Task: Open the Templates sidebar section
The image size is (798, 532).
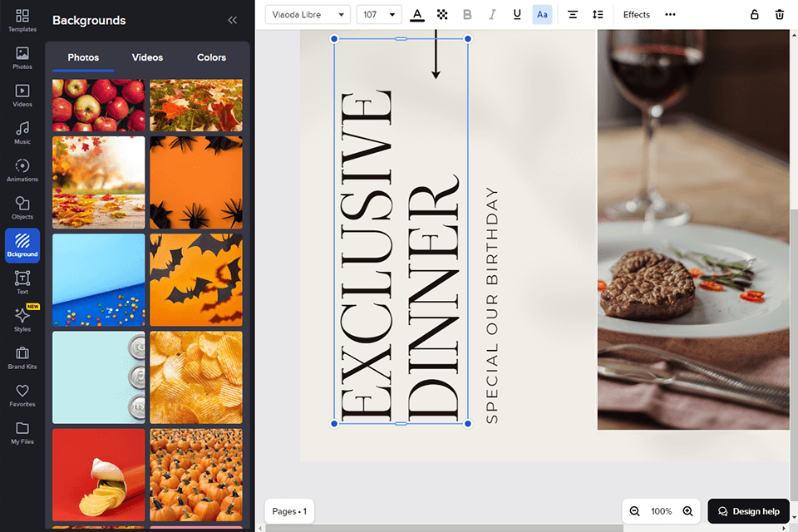Action: point(22,20)
